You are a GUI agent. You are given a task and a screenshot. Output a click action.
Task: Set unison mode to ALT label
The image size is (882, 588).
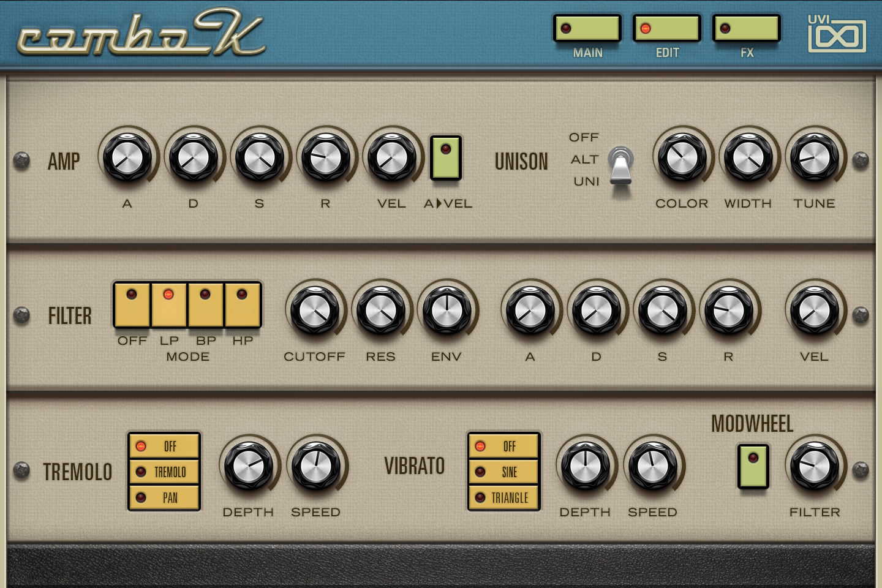pyautogui.click(x=584, y=159)
